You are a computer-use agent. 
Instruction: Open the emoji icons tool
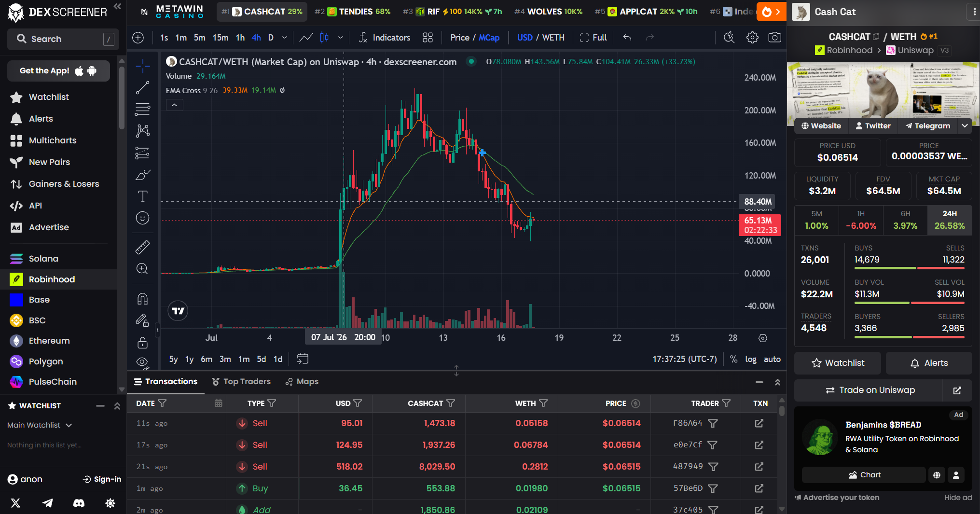(x=142, y=218)
